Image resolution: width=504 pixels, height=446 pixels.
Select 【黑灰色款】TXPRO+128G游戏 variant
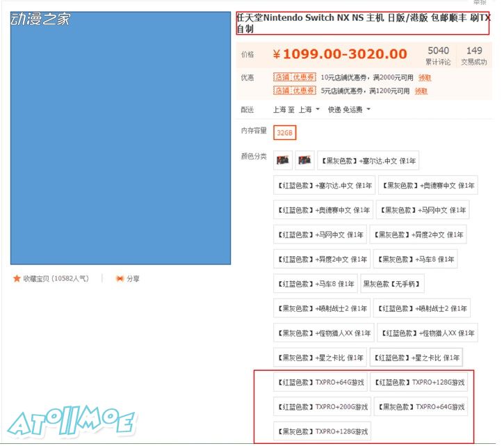[323, 431]
